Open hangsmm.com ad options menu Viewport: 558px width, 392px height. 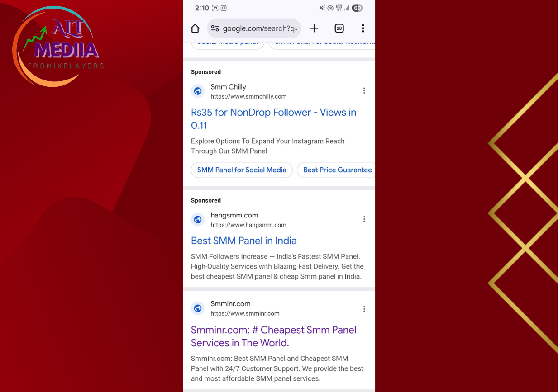pyautogui.click(x=364, y=219)
